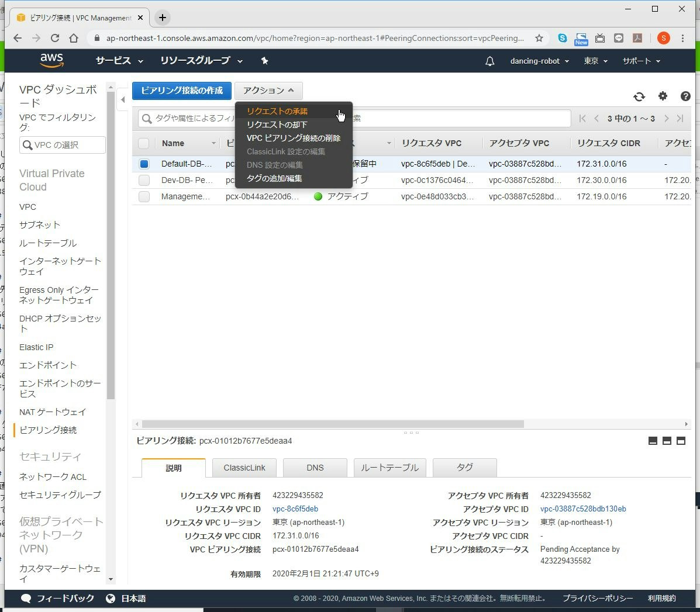
Task: Open table settings gear icon
Action: (x=663, y=96)
